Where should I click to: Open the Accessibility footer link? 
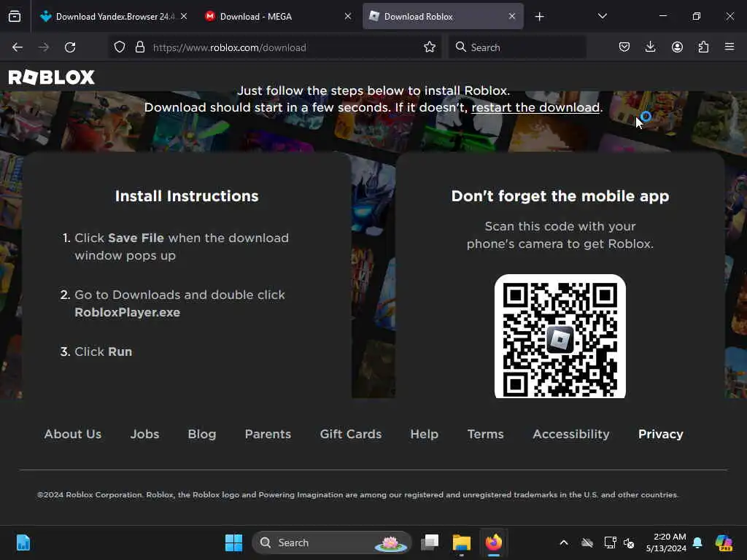tap(570, 435)
